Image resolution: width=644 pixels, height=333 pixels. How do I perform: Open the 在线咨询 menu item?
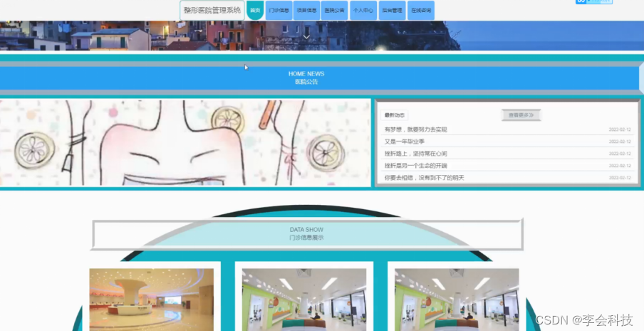coord(421,10)
